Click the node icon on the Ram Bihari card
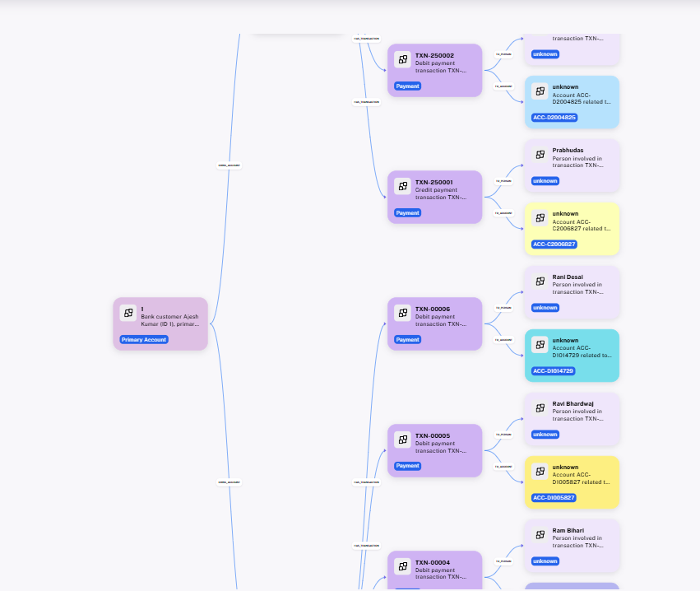The width and height of the screenshot is (700, 591). point(540,533)
